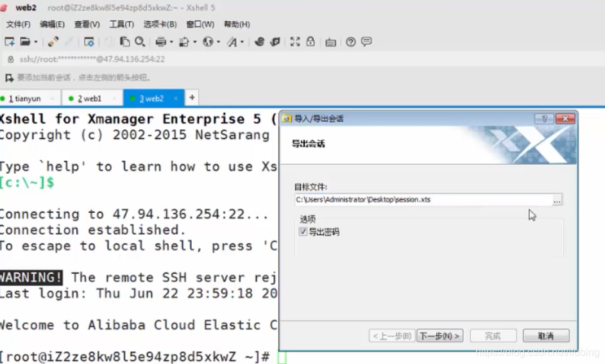
Task: Open the 窗口(W) menu
Action: 200,24
